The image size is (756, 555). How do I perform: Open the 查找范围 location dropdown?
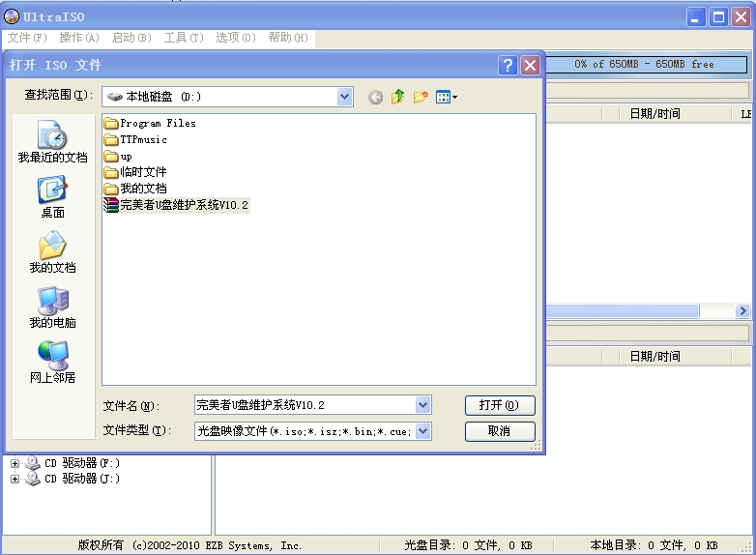[344, 97]
